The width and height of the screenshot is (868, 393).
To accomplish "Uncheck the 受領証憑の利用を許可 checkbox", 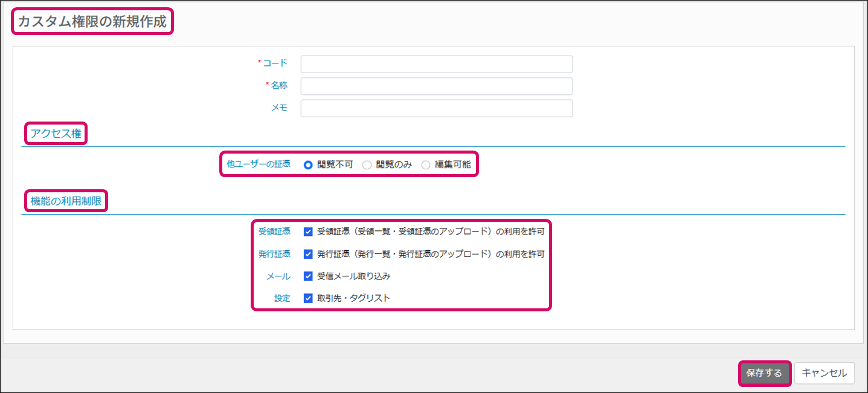I will [x=308, y=232].
